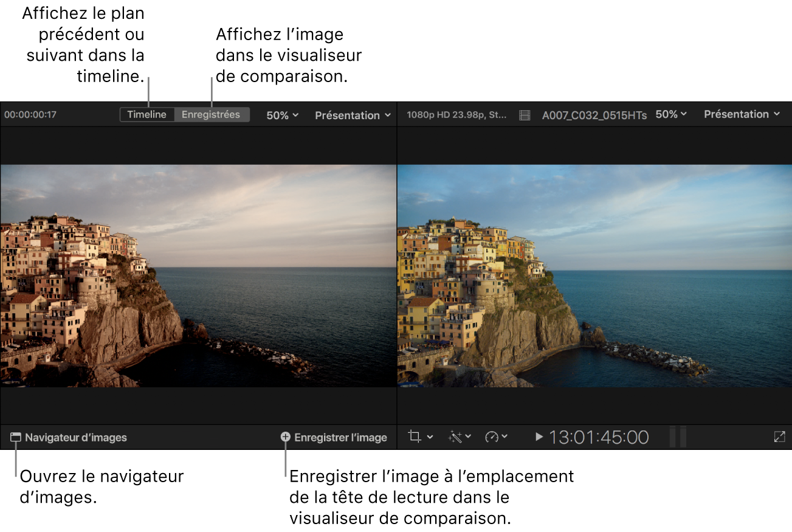The image size is (792, 532).
Task: Open the left Présentation display menu
Action: 351,114
